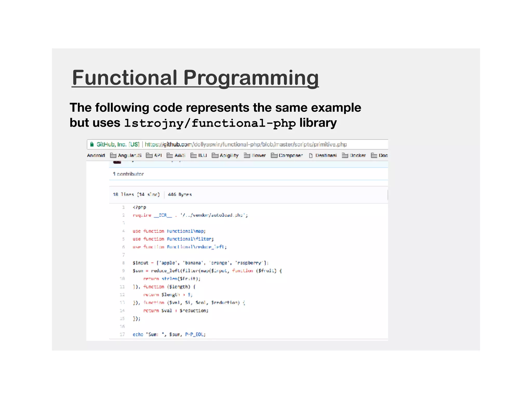Click the $input array definition line
The image size is (532, 399).
[201, 263]
